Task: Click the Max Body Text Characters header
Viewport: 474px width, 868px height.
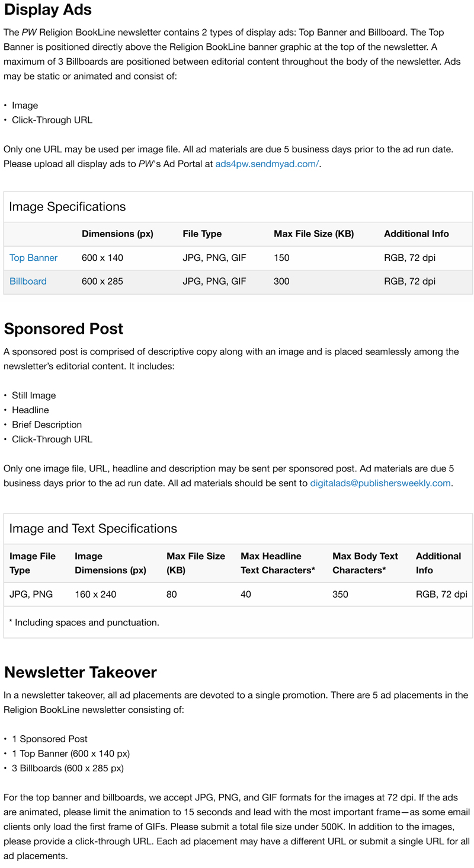Action: 365,563
